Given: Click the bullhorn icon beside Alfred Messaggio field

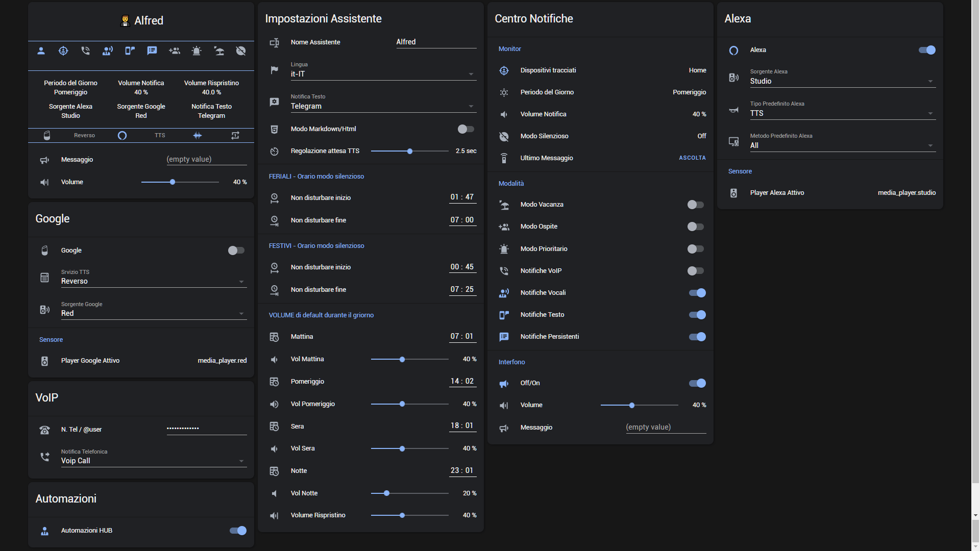Looking at the screenshot, I should click(x=44, y=160).
